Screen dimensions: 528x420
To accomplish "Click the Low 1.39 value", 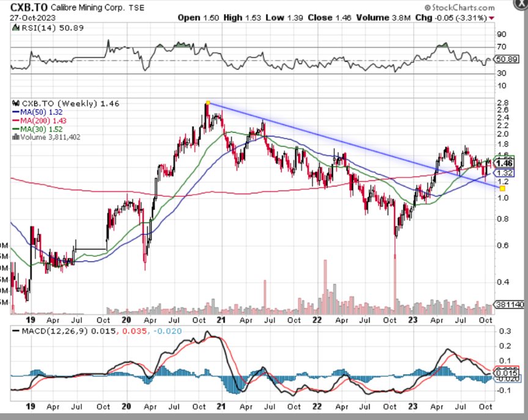I will click(x=284, y=18).
